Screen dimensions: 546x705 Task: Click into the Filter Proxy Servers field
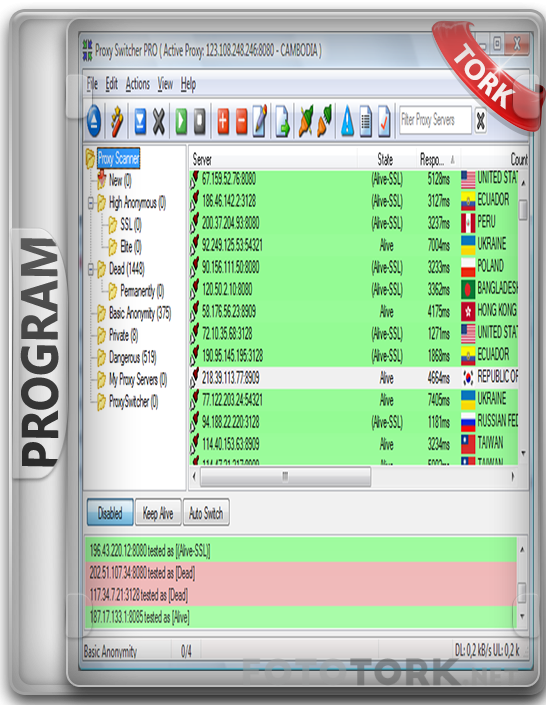click(435, 120)
